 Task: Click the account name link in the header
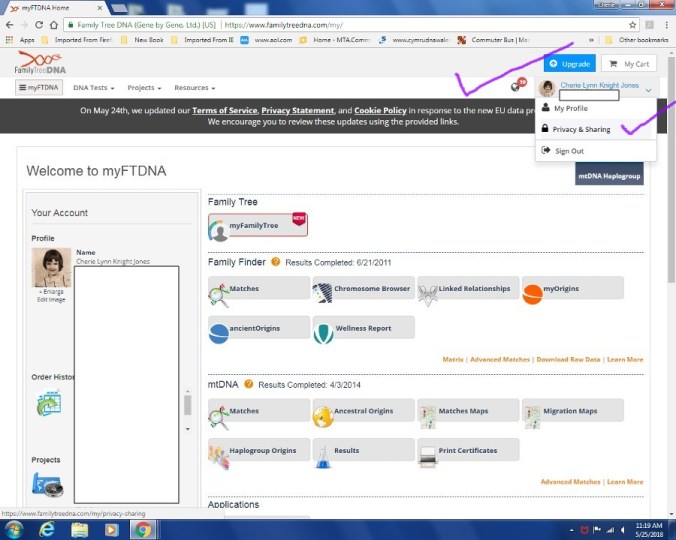tap(599, 85)
